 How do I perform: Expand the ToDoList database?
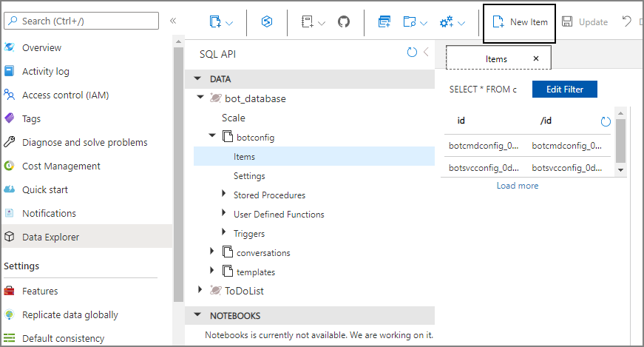click(200, 291)
